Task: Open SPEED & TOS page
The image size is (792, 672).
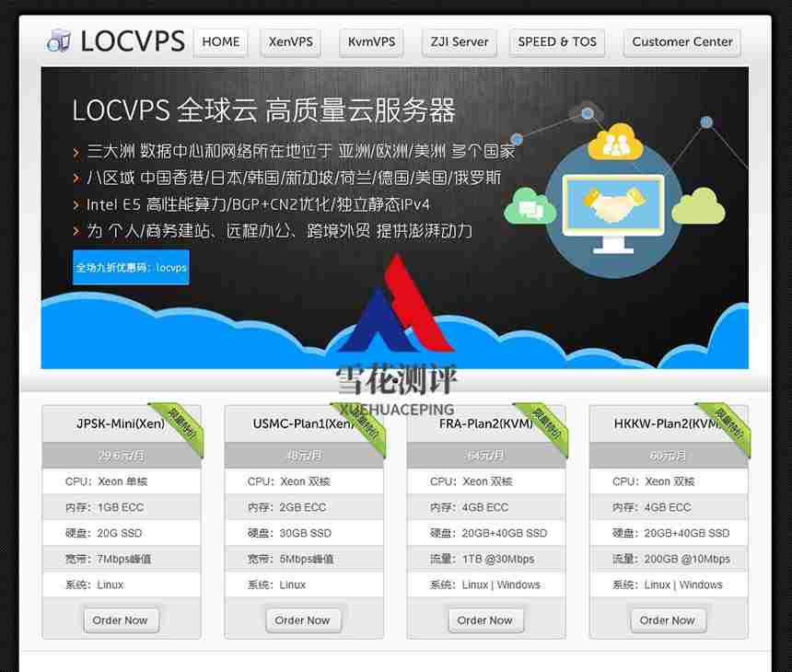Action: tap(557, 42)
